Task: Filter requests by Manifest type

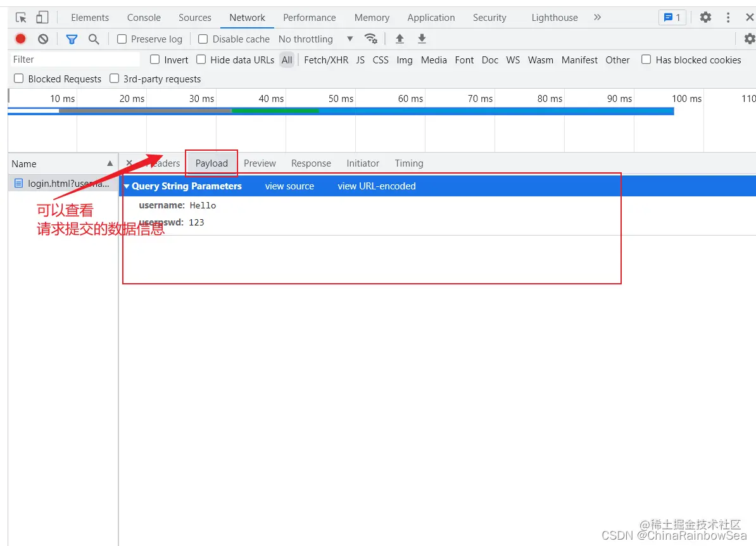Action: click(579, 60)
